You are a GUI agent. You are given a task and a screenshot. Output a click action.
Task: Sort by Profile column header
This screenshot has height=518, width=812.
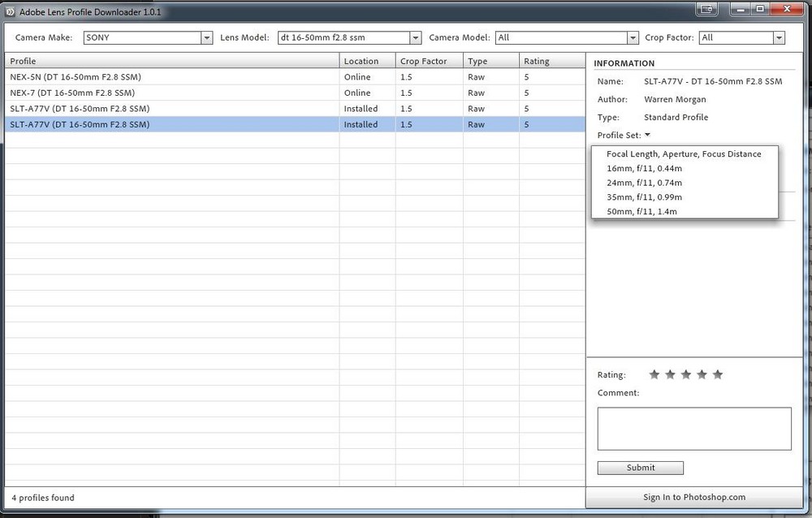click(172, 61)
